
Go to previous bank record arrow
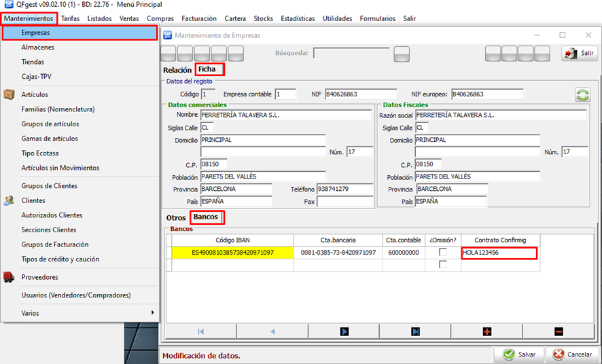272,331
